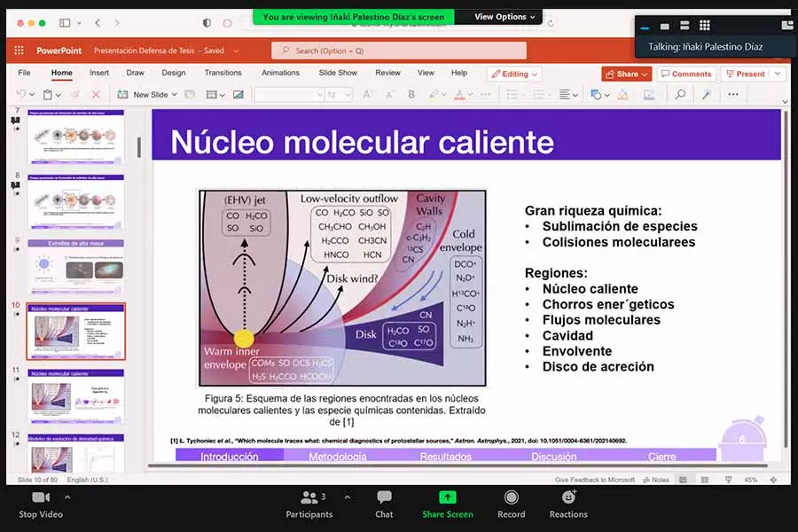
Task: Expand the Present dropdown arrow
Action: (778, 74)
